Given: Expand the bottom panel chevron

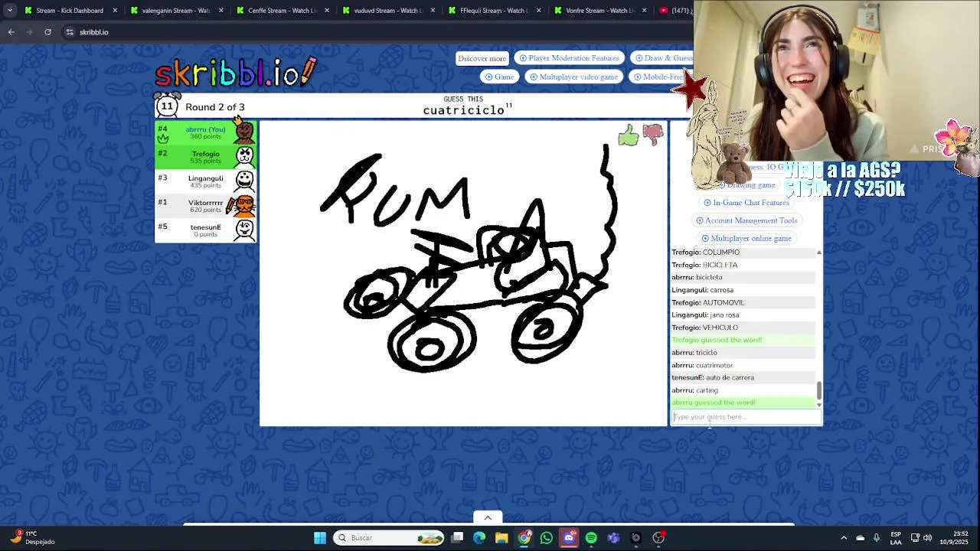Looking at the screenshot, I should [488, 518].
